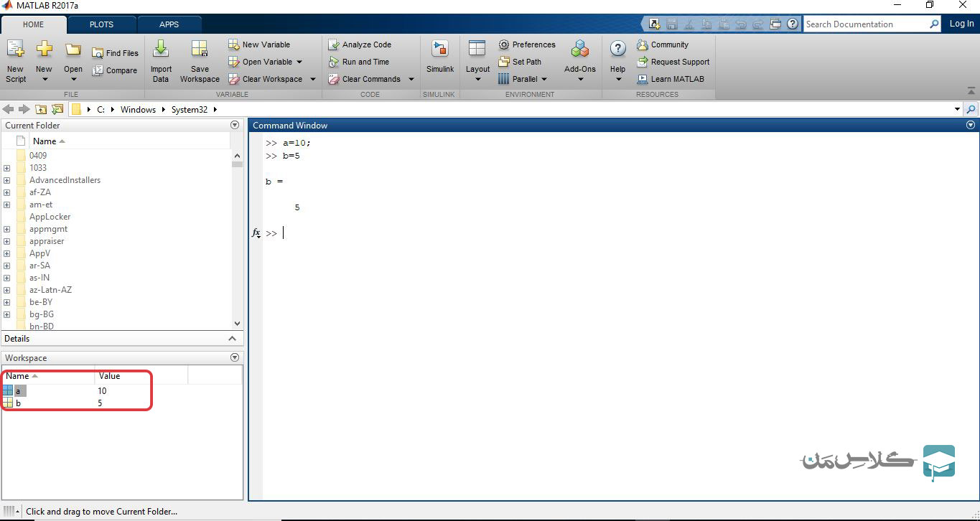This screenshot has width=980, height=521.
Task: Click Learn MATLAB
Action: (x=671, y=79)
